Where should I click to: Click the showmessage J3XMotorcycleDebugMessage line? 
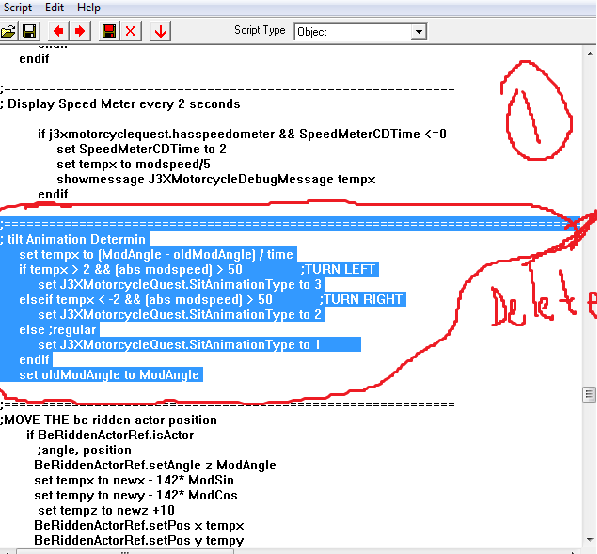coord(216,179)
